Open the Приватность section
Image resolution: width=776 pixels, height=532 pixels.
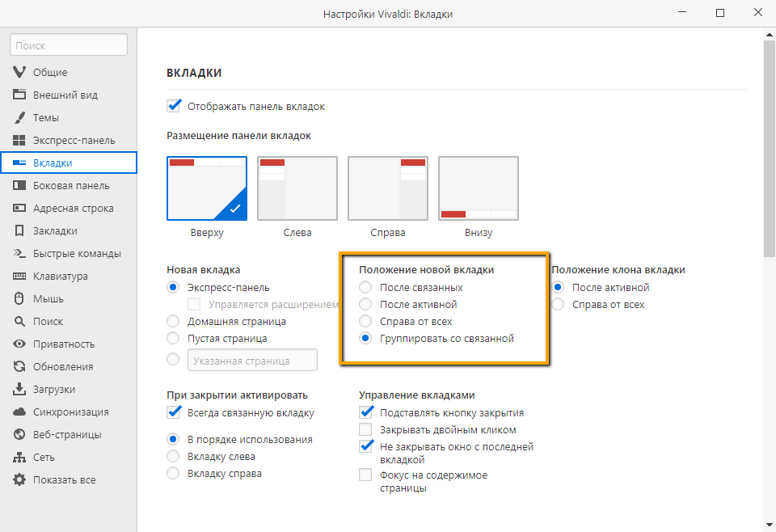pyautogui.click(x=68, y=344)
